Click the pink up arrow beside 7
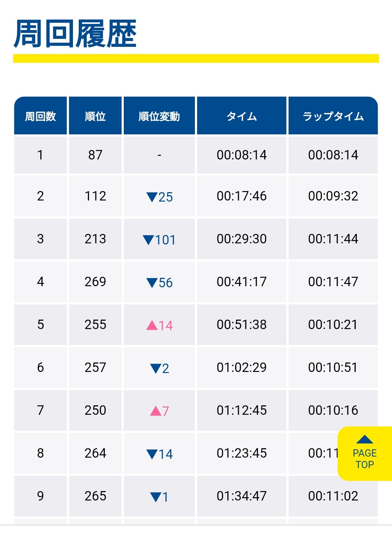 155,411
